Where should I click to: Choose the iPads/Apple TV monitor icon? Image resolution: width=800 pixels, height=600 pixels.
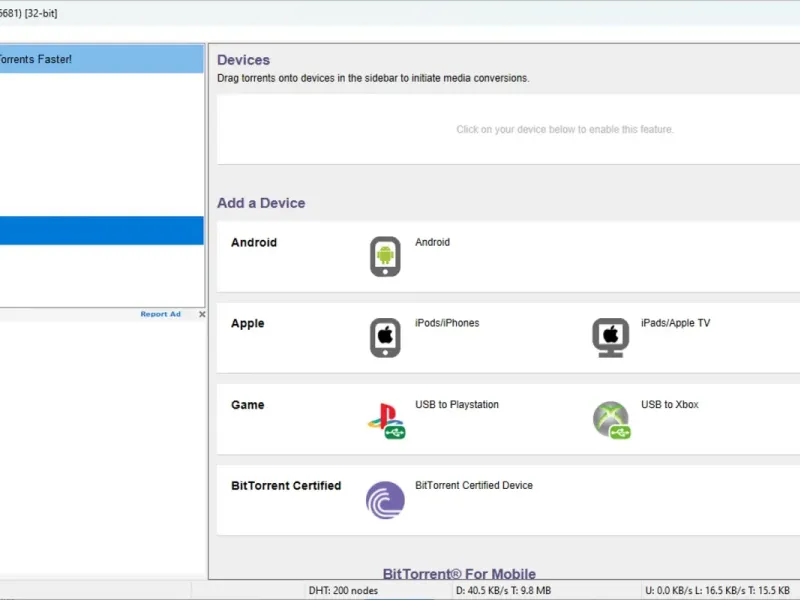click(x=610, y=338)
